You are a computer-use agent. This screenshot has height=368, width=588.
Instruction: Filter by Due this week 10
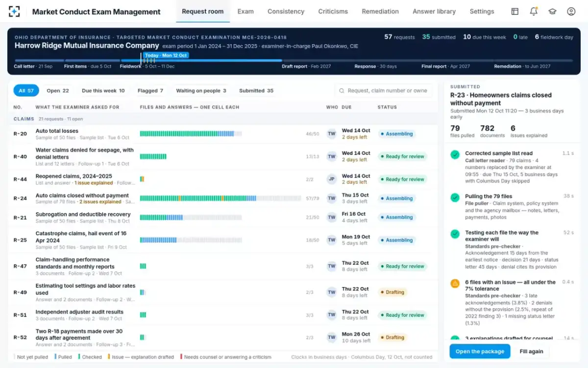click(x=103, y=91)
